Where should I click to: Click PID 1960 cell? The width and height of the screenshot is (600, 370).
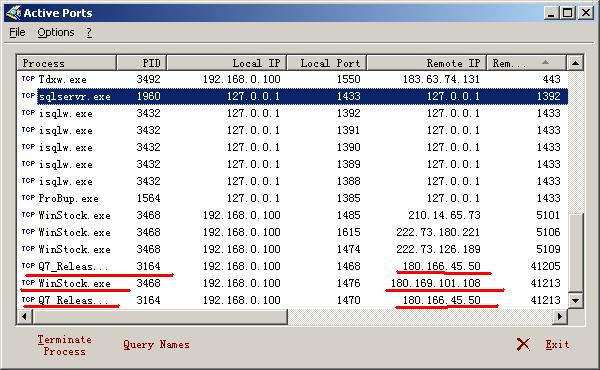coord(148,96)
